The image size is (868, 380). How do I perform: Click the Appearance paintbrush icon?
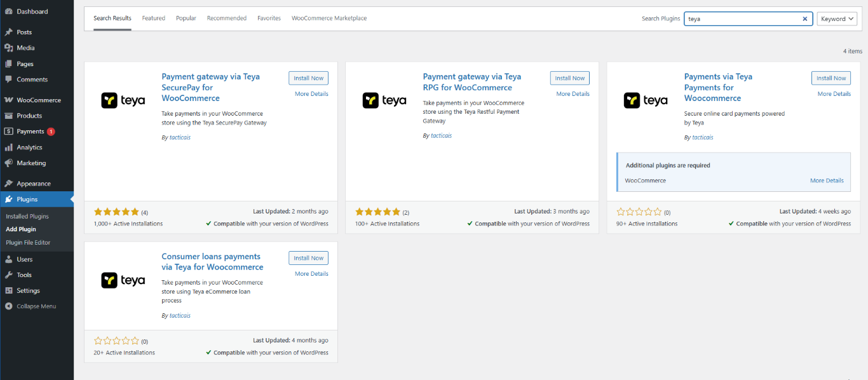pyautogui.click(x=8, y=184)
